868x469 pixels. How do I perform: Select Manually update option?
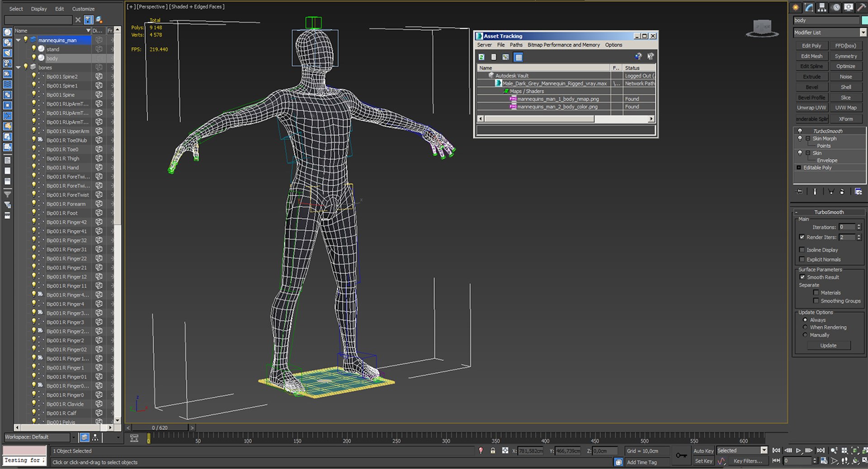click(x=805, y=335)
